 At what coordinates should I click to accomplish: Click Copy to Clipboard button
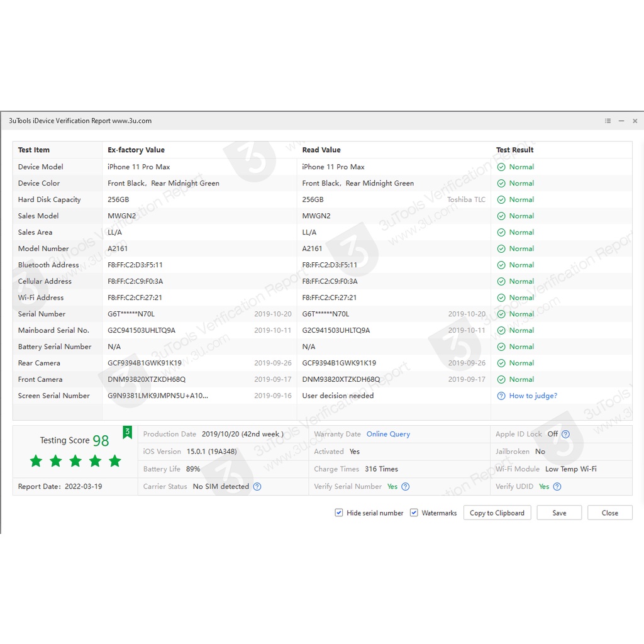coord(497,513)
